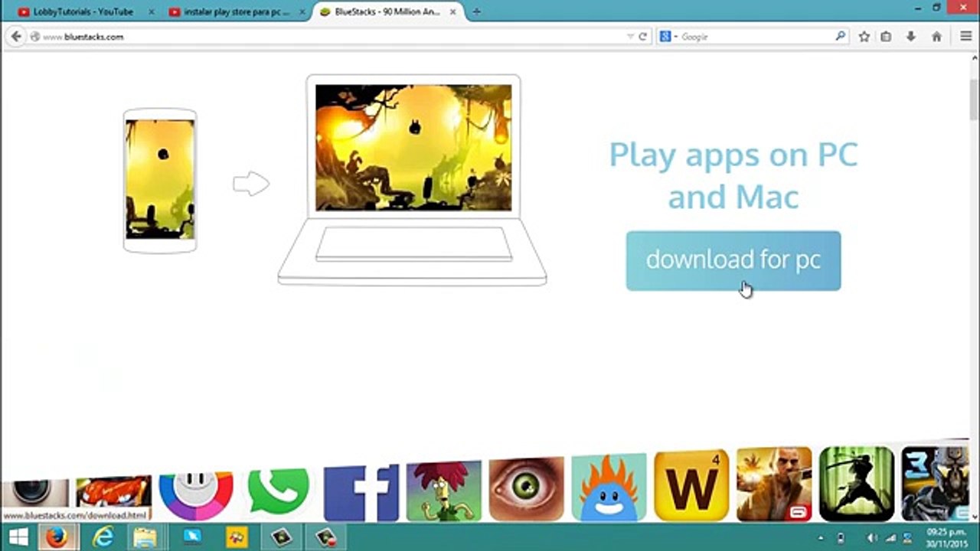Open the Words With Friends "W" icon
The image size is (980, 551).
(691, 485)
